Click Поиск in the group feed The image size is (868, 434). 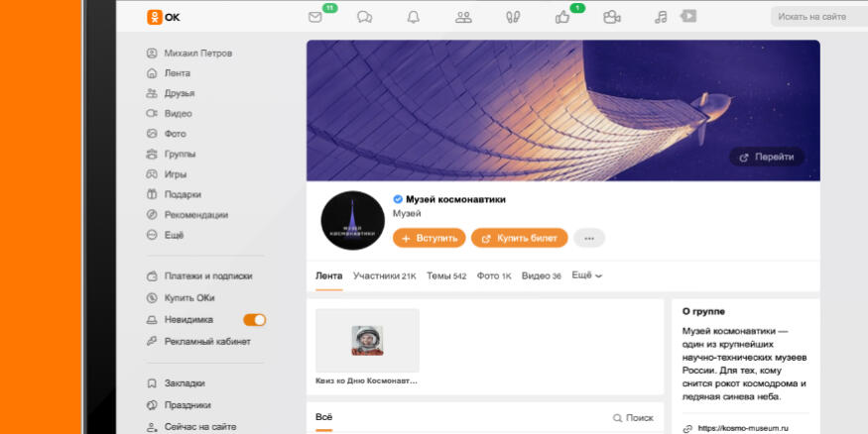[633, 418]
